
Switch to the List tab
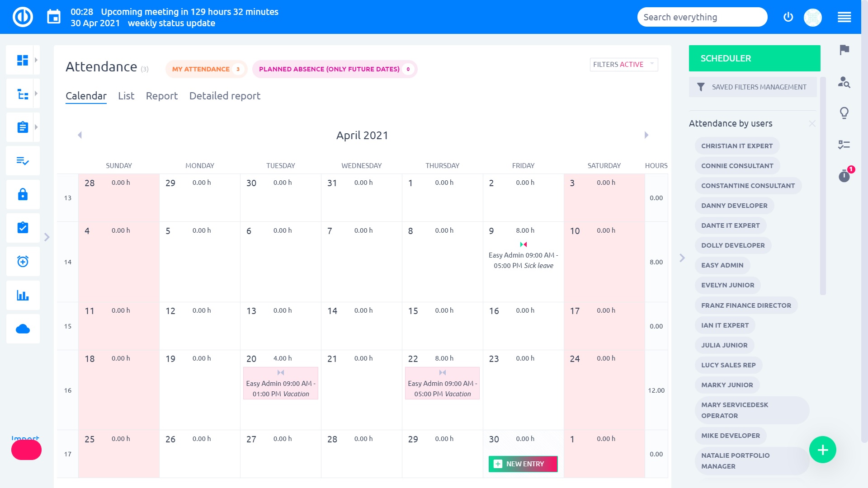[126, 96]
